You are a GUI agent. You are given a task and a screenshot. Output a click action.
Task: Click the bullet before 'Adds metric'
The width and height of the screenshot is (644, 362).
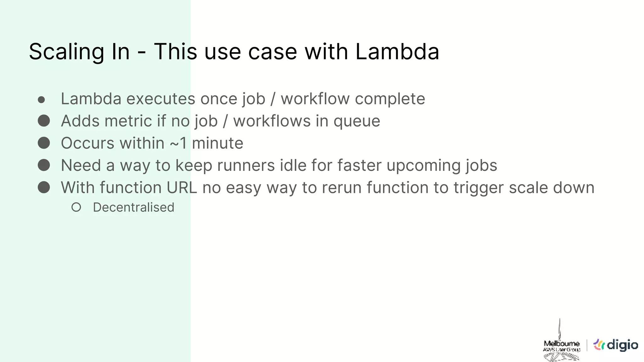(x=44, y=121)
